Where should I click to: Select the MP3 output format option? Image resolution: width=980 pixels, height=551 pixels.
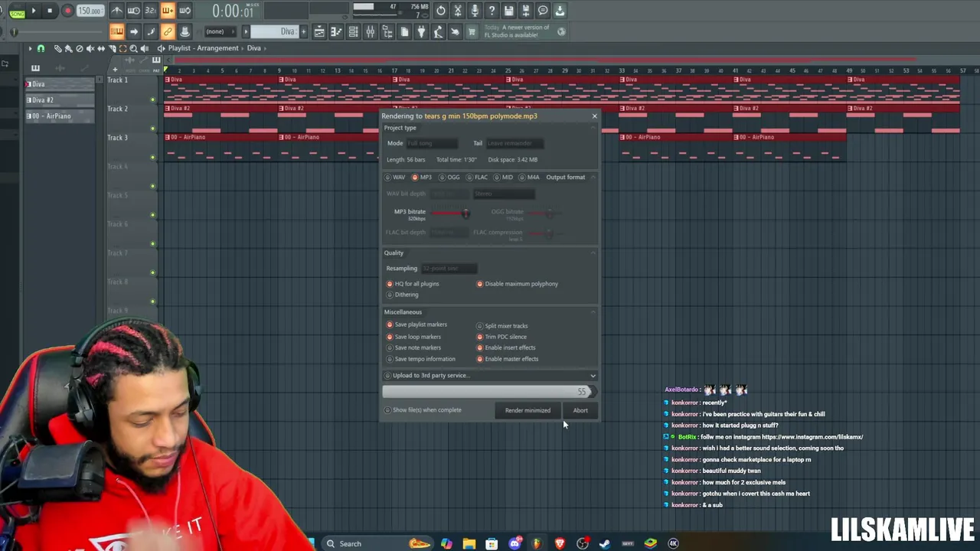point(422,178)
